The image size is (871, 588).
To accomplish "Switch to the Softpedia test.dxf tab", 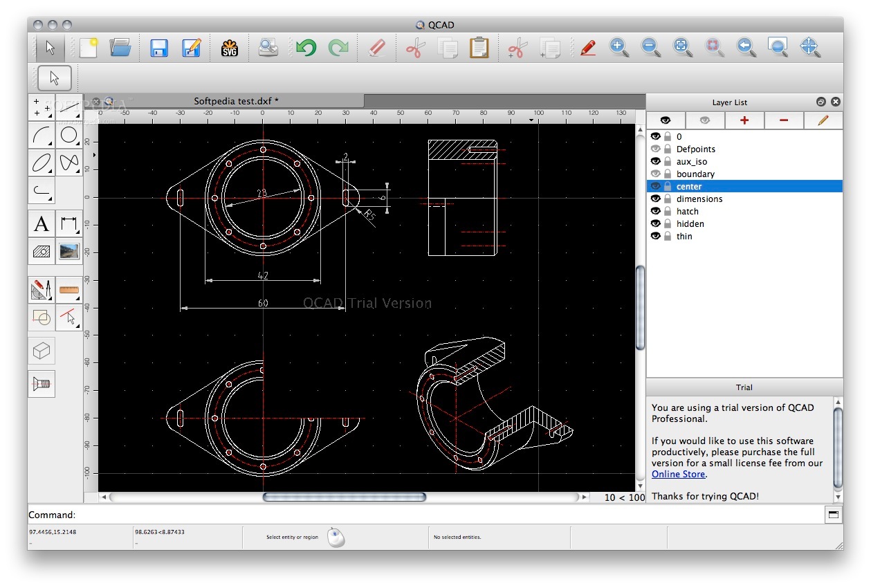I will coord(236,101).
